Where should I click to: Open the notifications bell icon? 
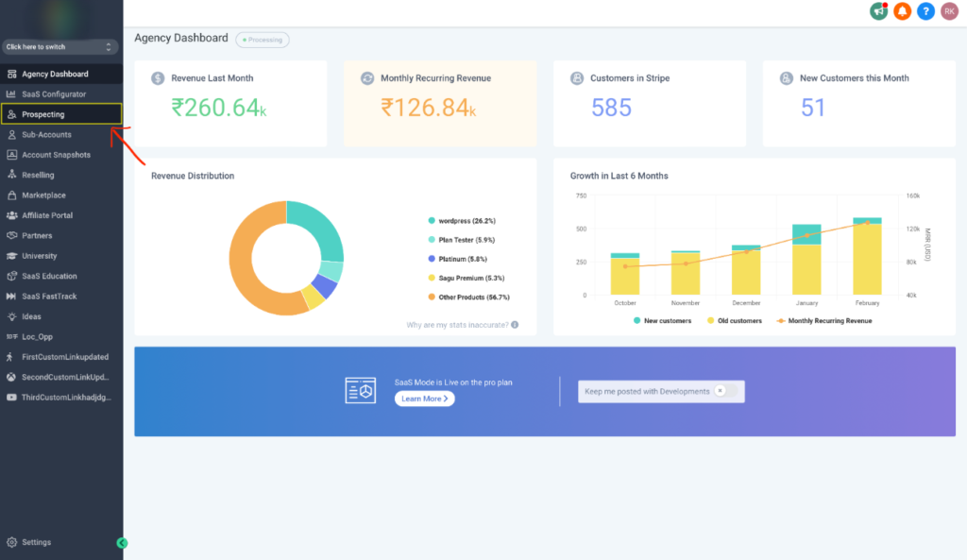click(x=902, y=11)
